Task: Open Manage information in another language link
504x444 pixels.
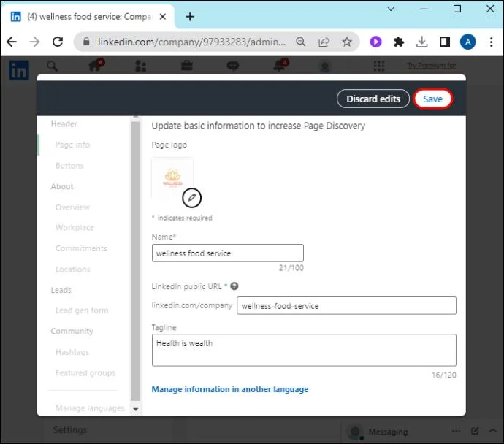Action: [x=230, y=389]
